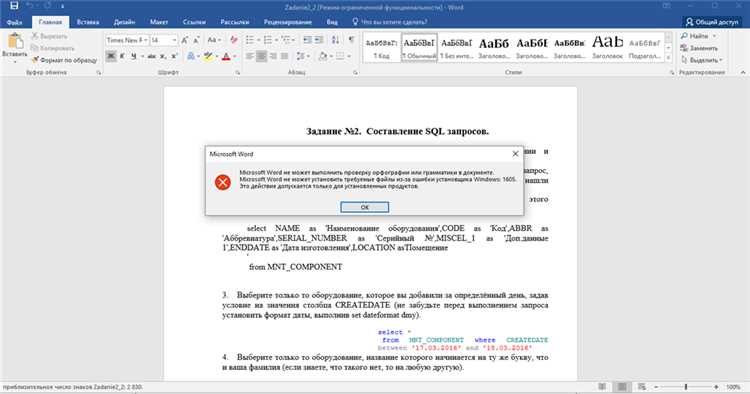The image size is (750, 394).
Task: Align text right
Action: (273, 56)
